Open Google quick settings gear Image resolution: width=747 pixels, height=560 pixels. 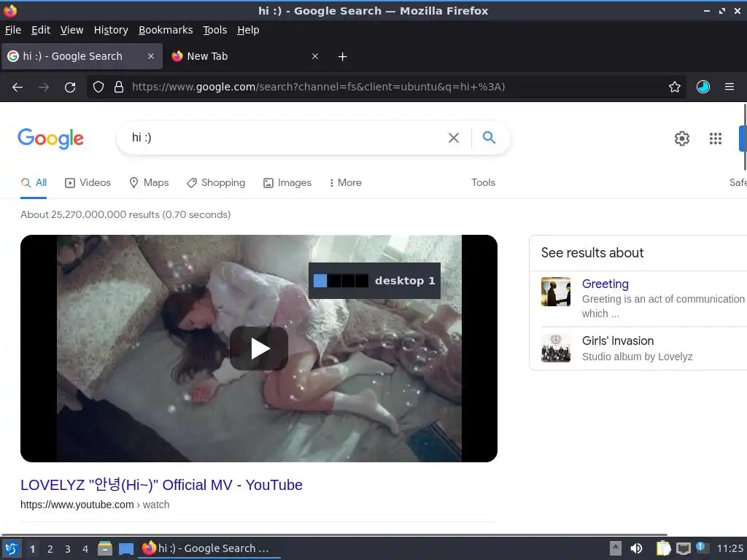click(682, 138)
